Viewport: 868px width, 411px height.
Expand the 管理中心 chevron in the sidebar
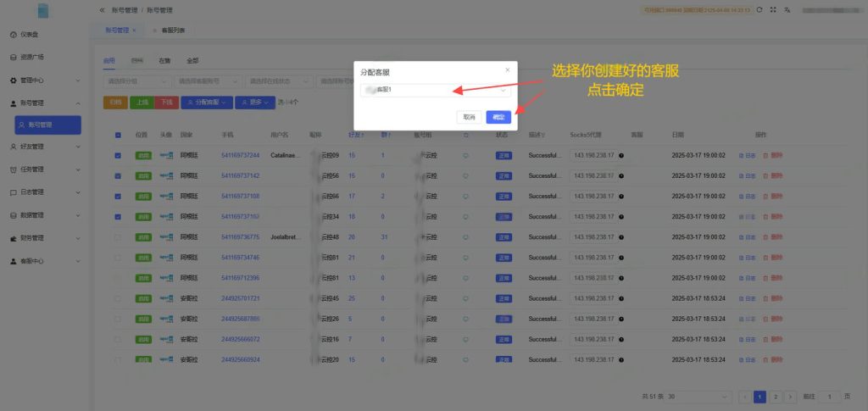click(x=77, y=81)
